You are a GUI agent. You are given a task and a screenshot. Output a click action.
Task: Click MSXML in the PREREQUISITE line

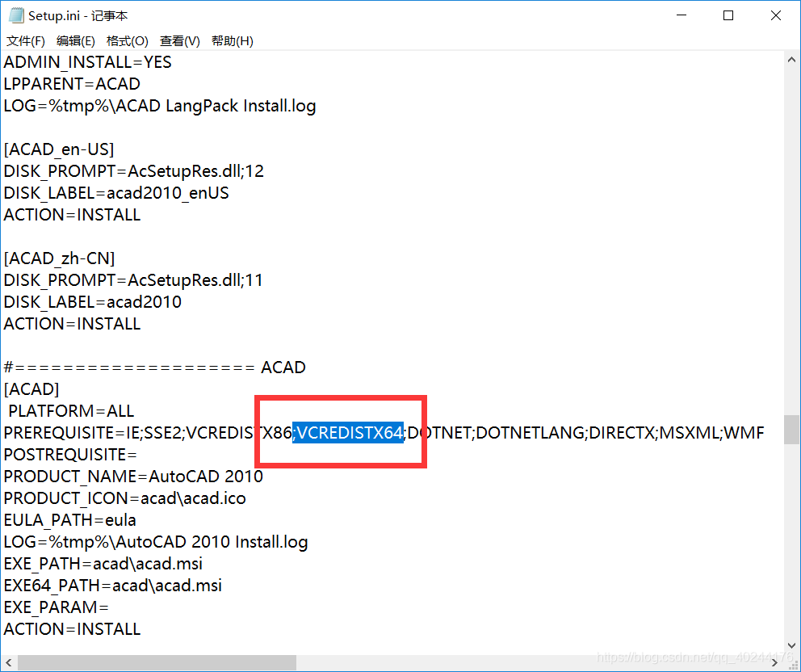click(689, 433)
